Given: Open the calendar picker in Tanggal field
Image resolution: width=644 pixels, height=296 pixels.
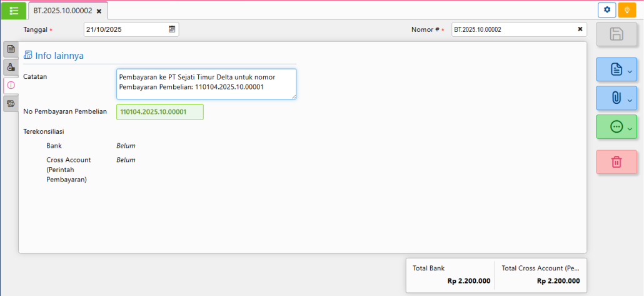Looking at the screenshot, I should tap(172, 29).
